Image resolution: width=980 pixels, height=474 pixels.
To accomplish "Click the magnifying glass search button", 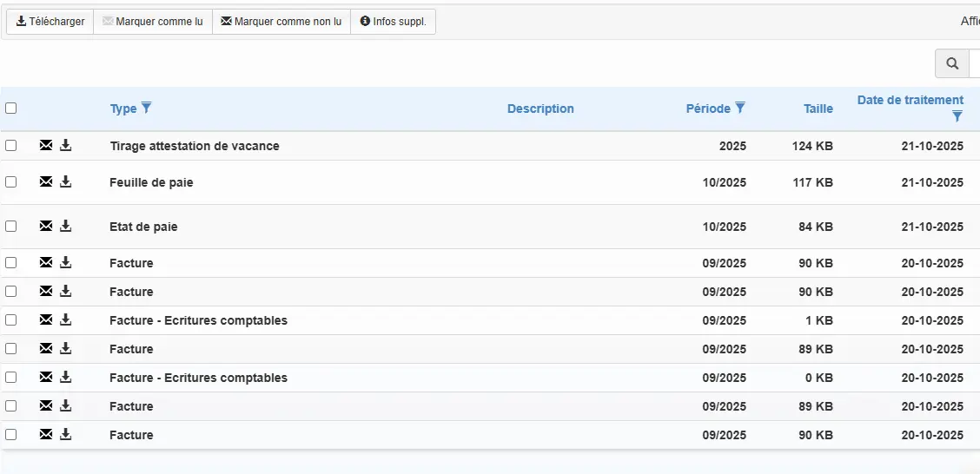I will tap(952, 63).
